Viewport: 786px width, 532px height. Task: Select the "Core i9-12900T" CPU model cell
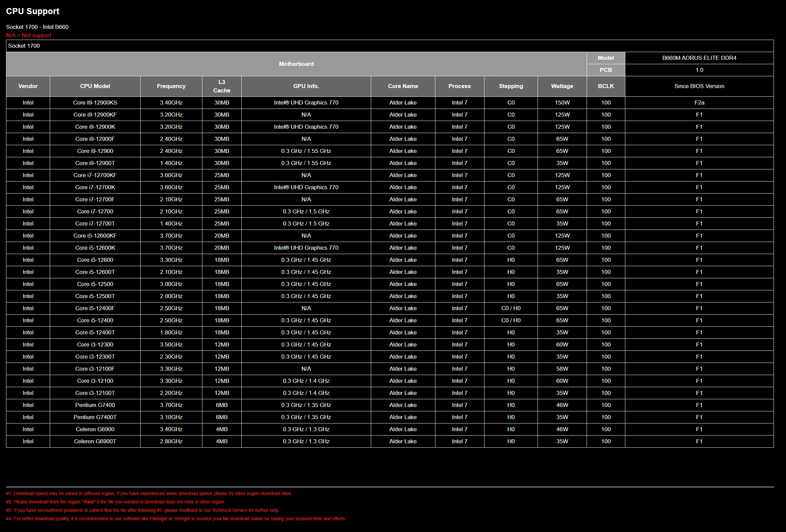[x=95, y=163]
